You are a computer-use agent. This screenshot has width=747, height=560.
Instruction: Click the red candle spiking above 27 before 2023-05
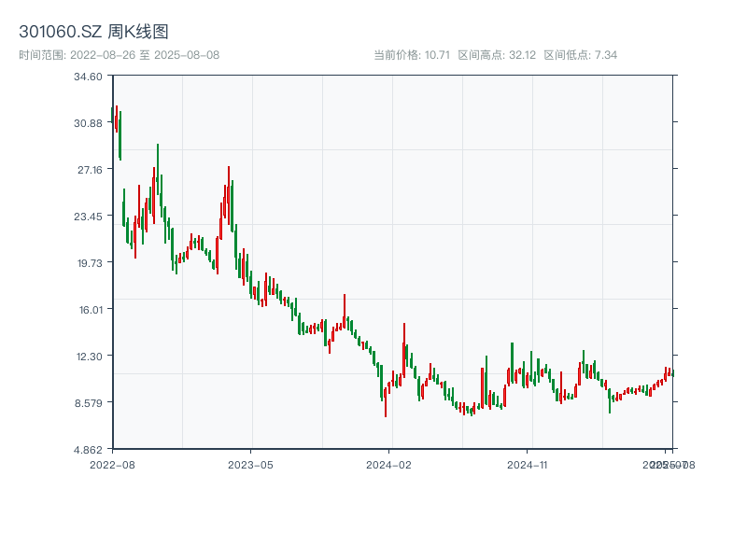point(229,195)
